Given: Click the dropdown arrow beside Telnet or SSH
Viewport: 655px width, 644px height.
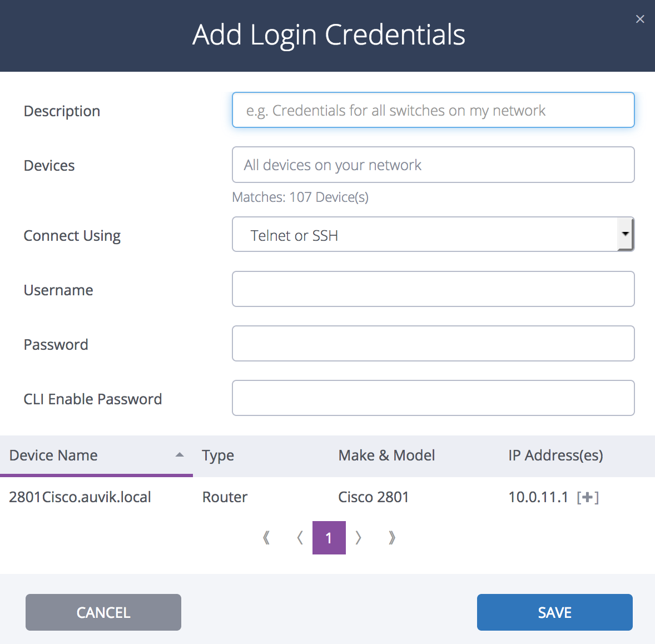Looking at the screenshot, I should [626, 234].
